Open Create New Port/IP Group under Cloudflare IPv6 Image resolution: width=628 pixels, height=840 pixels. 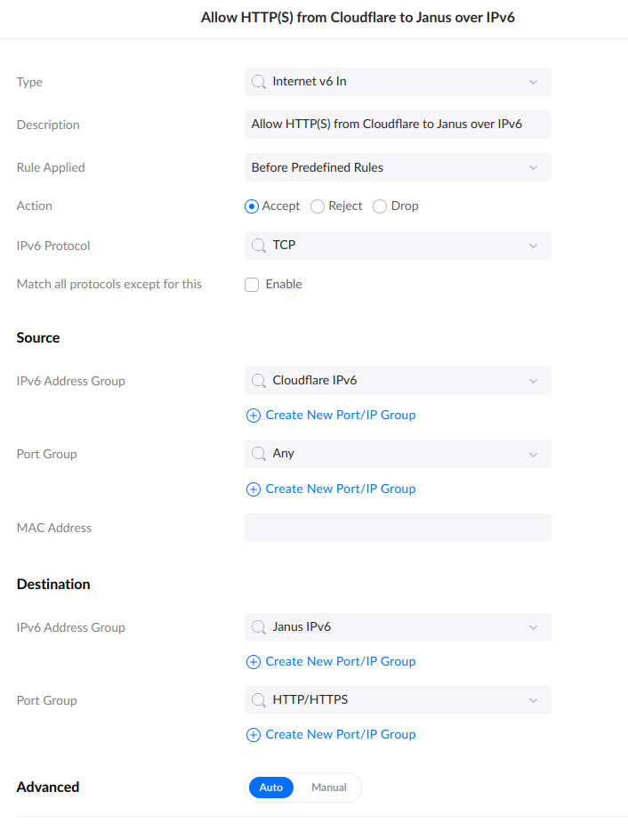[x=340, y=415]
